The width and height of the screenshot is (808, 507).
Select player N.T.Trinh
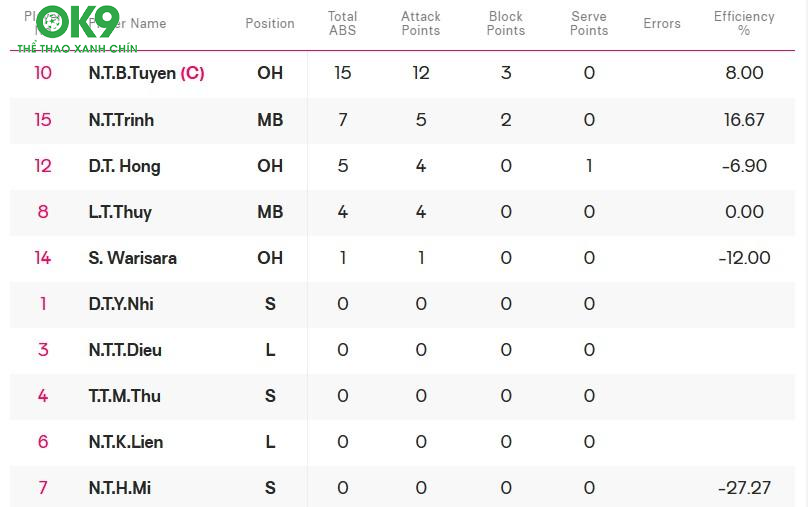tap(121, 120)
